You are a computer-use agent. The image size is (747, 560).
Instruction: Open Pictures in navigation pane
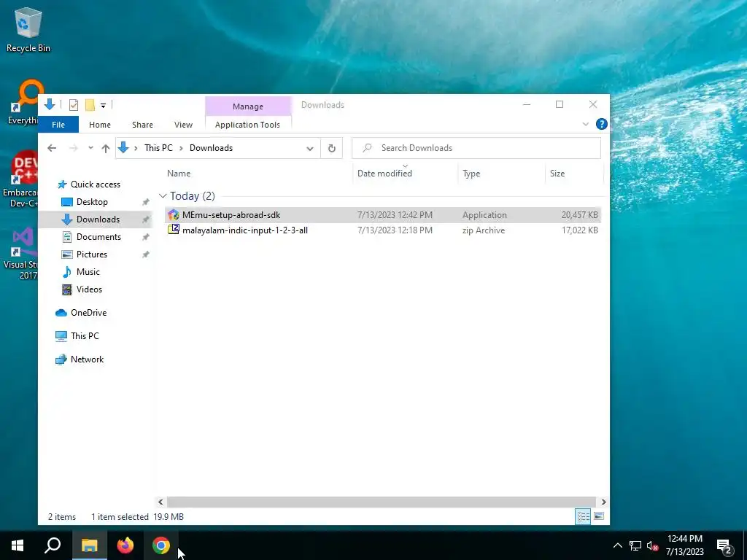(91, 254)
